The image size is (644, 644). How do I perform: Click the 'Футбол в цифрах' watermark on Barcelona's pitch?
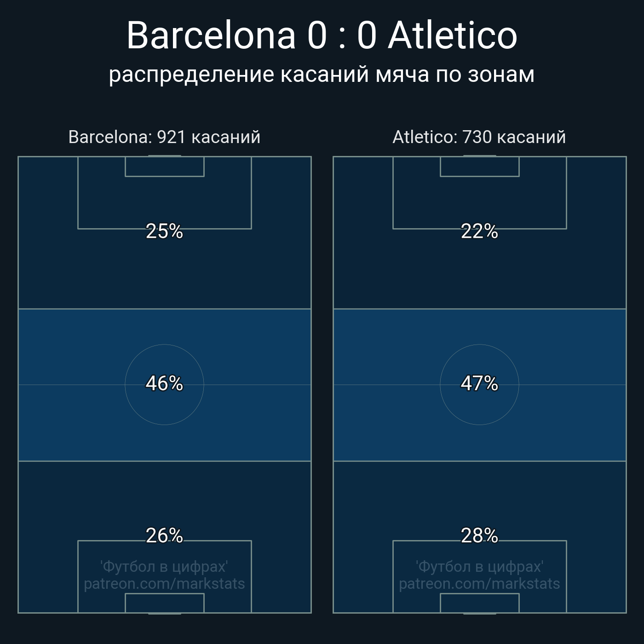pos(164,566)
